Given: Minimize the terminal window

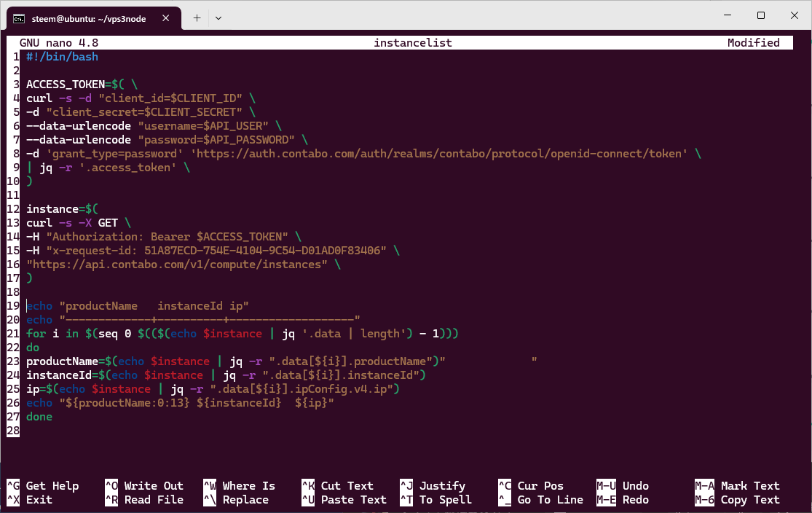Looking at the screenshot, I should click(x=728, y=15).
